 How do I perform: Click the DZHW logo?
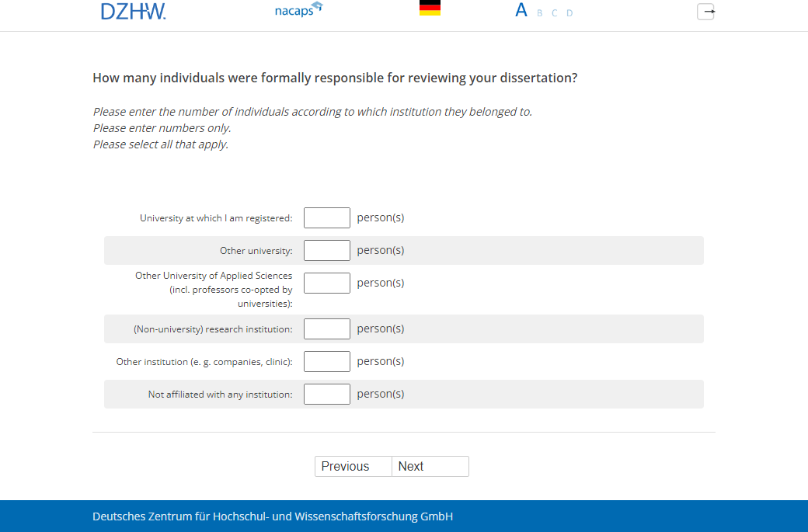(133, 11)
